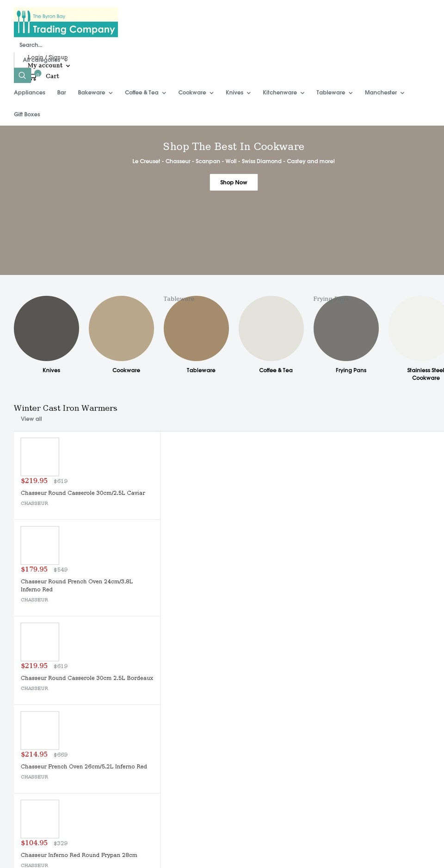Open Chasseur French Oven 26cm/5.2L Inferno Red title
444x868 pixels.
84,767
